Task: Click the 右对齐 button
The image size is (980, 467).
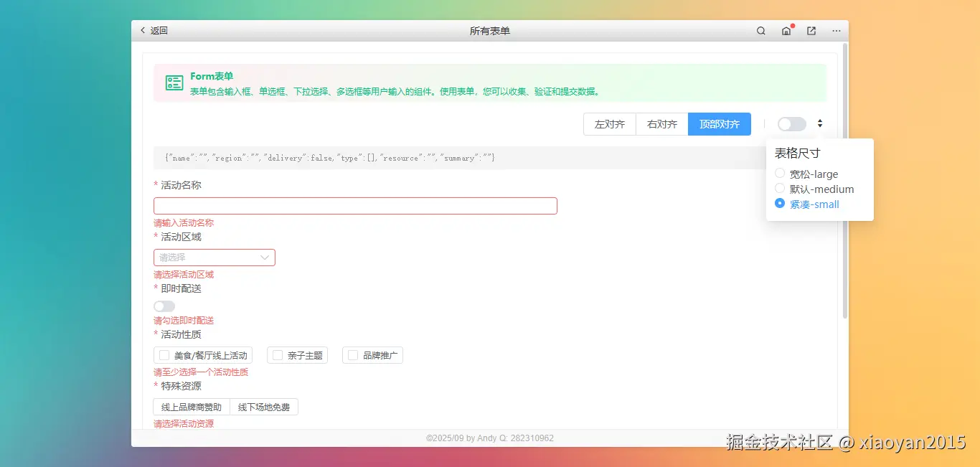Action: pyautogui.click(x=661, y=123)
